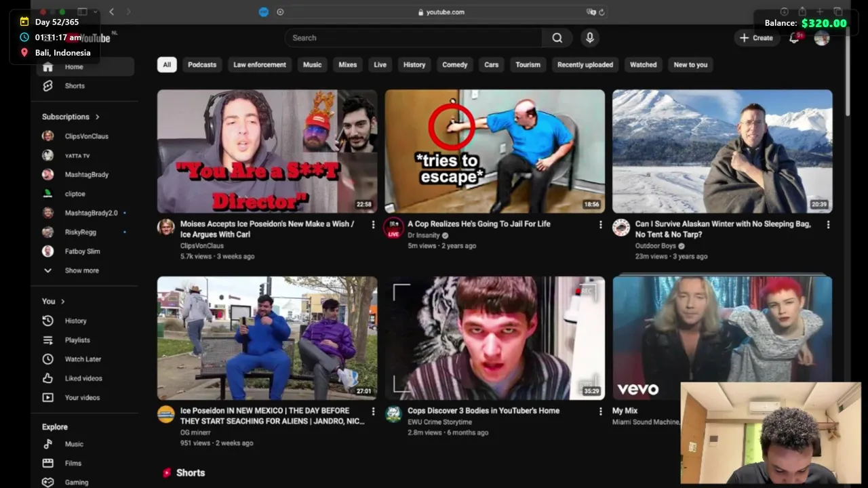
Task: Play Alaskan Winter survival thumbnail
Action: (722, 151)
